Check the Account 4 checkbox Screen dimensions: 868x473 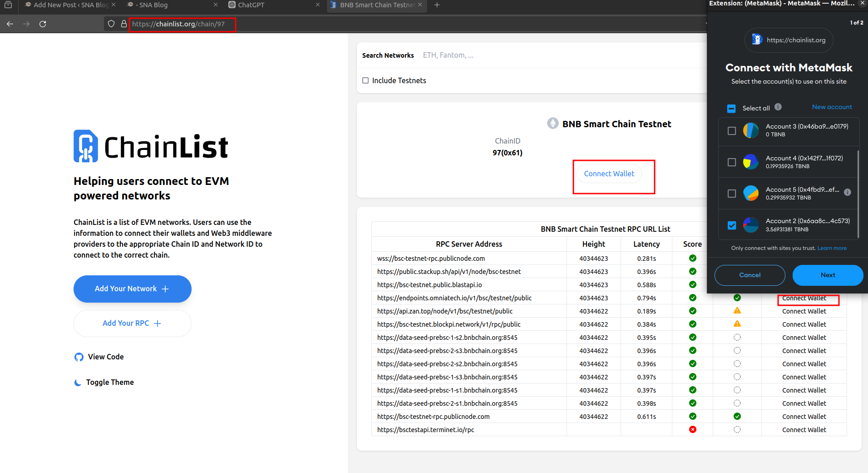pyautogui.click(x=731, y=162)
